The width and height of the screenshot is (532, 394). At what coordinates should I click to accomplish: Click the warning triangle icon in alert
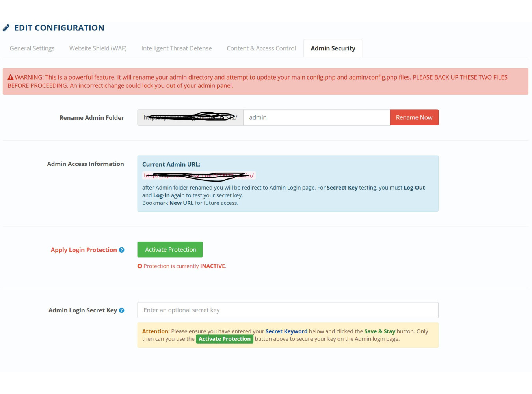coord(11,78)
